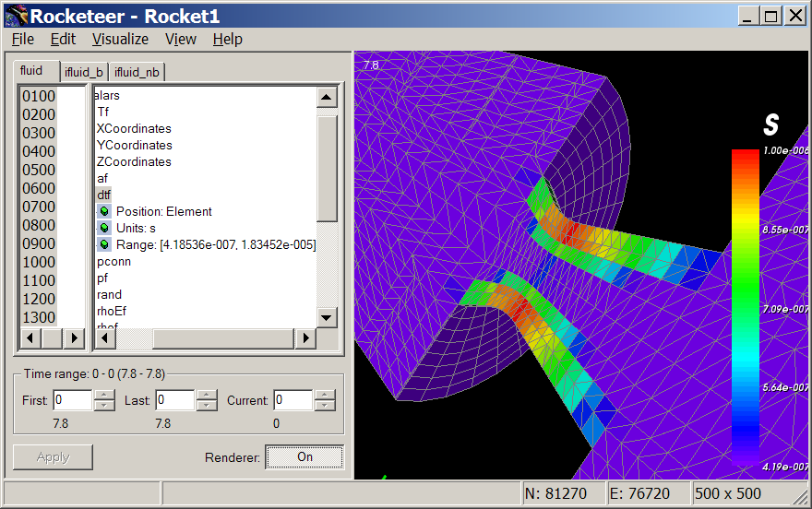Open the Help menu
Viewport: 812px width, 509px height.
[227, 40]
